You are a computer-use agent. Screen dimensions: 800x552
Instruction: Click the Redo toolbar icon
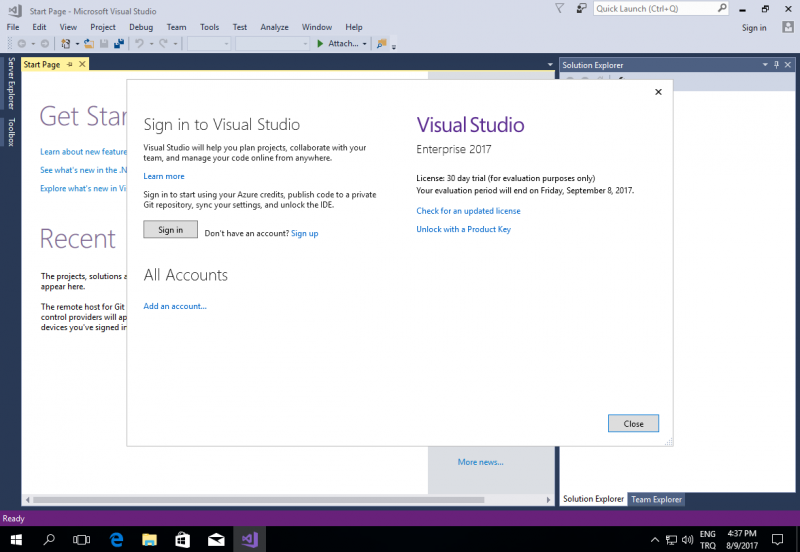[x=163, y=44]
